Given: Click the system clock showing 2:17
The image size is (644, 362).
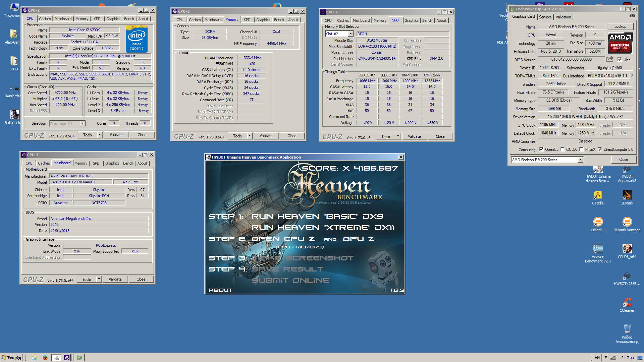Looking at the screenshot, I should [628, 358].
